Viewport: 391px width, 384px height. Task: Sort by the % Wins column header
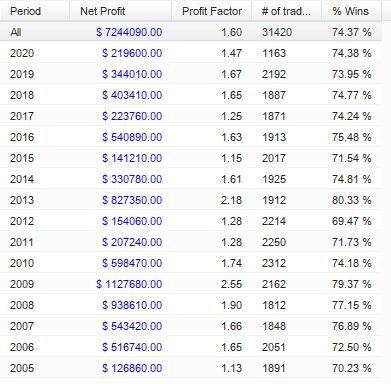coord(352,11)
